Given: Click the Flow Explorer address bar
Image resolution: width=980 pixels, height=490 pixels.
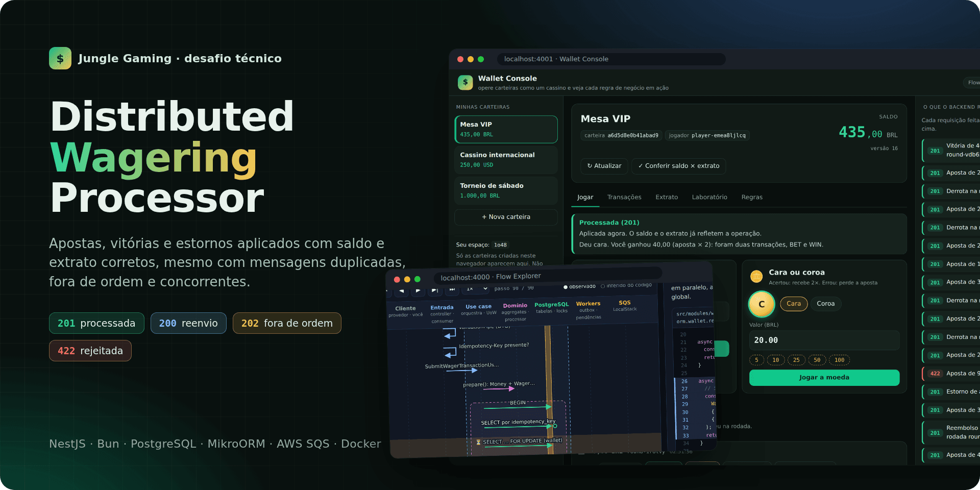Looking at the screenshot, I should [548, 275].
